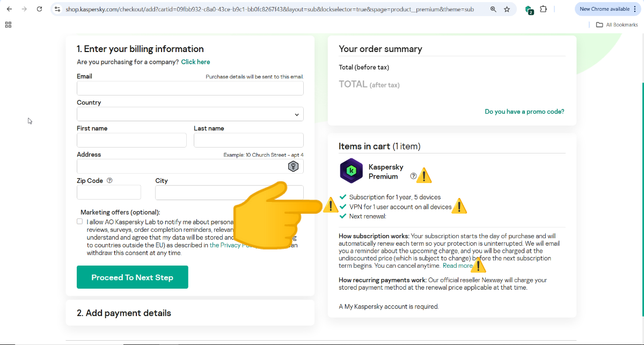The height and width of the screenshot is (345, 644).
Task: Click the Kaspersky Premium info question mark
Action: (x=413, y=175)
